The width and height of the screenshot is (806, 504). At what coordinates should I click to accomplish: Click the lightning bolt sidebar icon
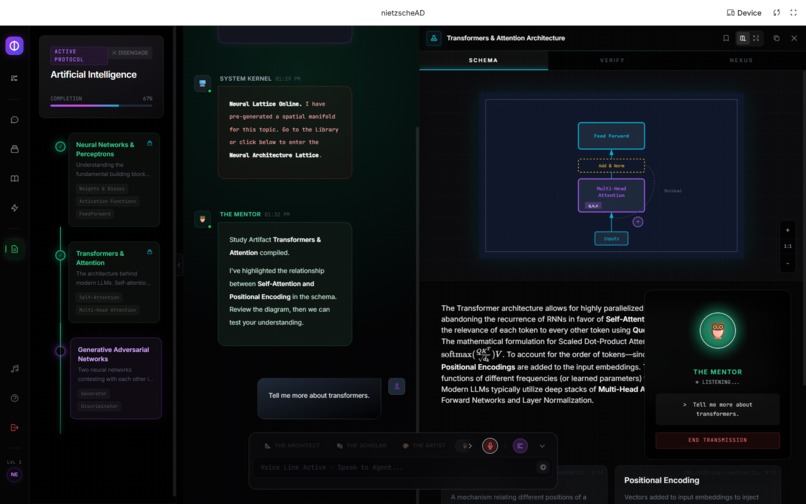click(14, 208)
